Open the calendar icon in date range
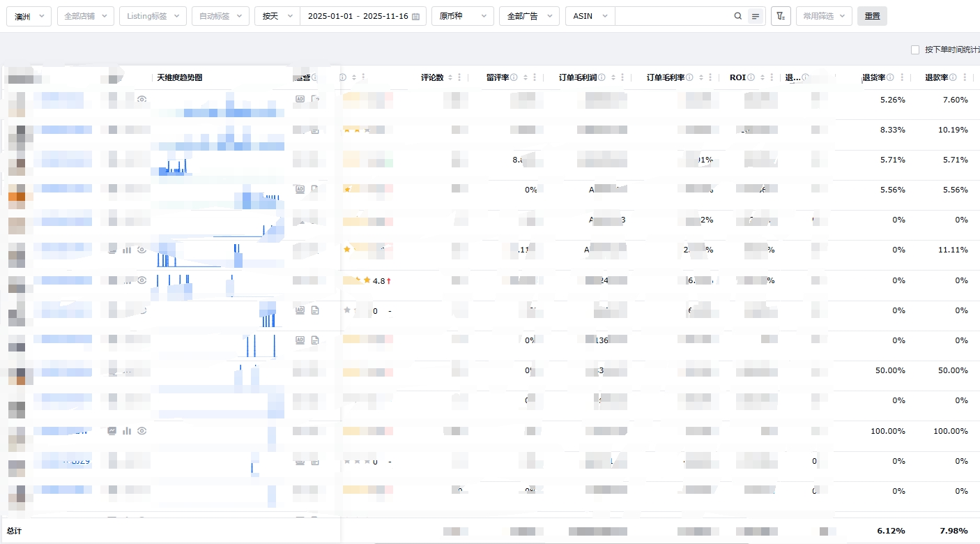Image resolution: width=980 pixels, height=544 pixels. 416,16
